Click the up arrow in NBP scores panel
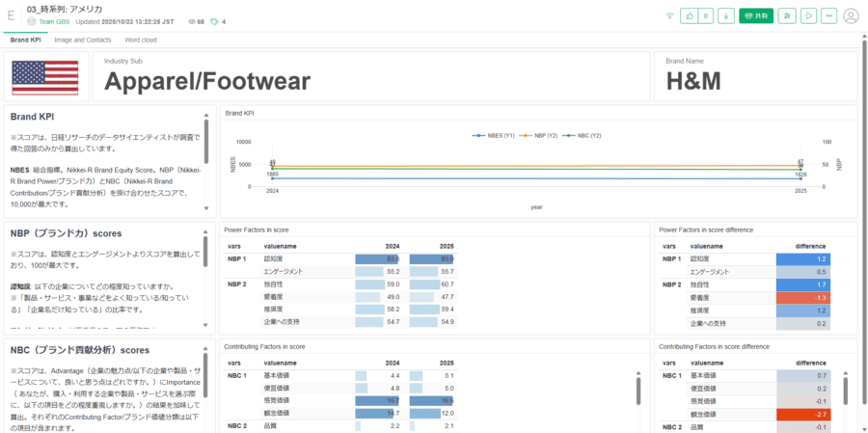Screen dimensions: 868x433 point(206,230)
